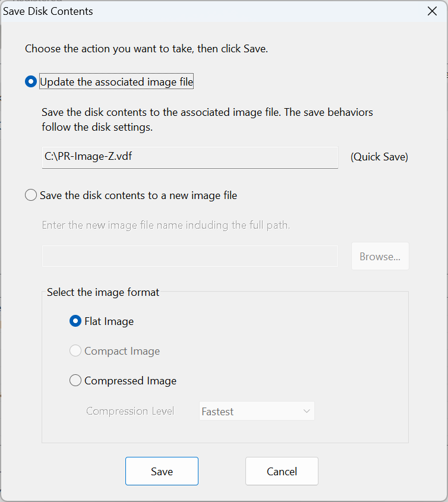
Task: Click the Save Disk Contents title bar text
Action: [48, 11]
